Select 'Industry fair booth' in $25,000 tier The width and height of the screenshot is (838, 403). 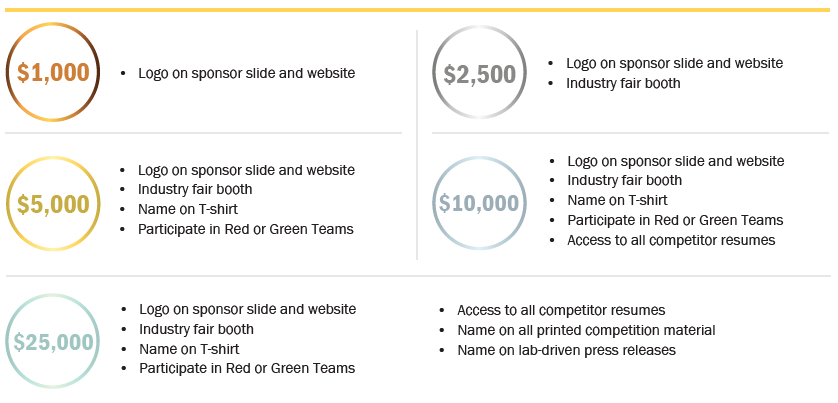(x=197, y=329)
